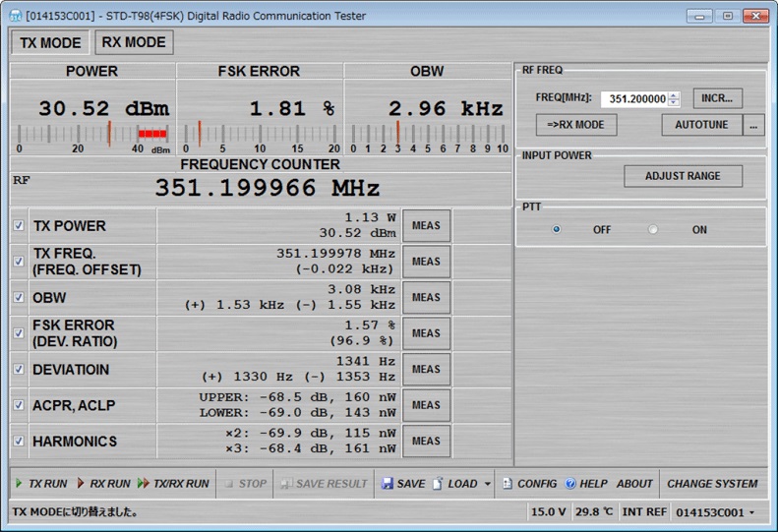Screen dimensions: 778x532
Task: Select the TX MODE tab
Action: 50,42
